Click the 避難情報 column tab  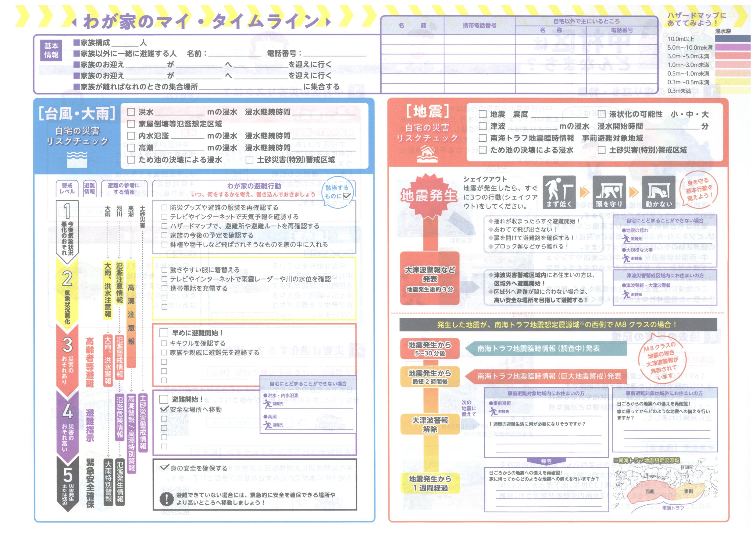point(89,189)
